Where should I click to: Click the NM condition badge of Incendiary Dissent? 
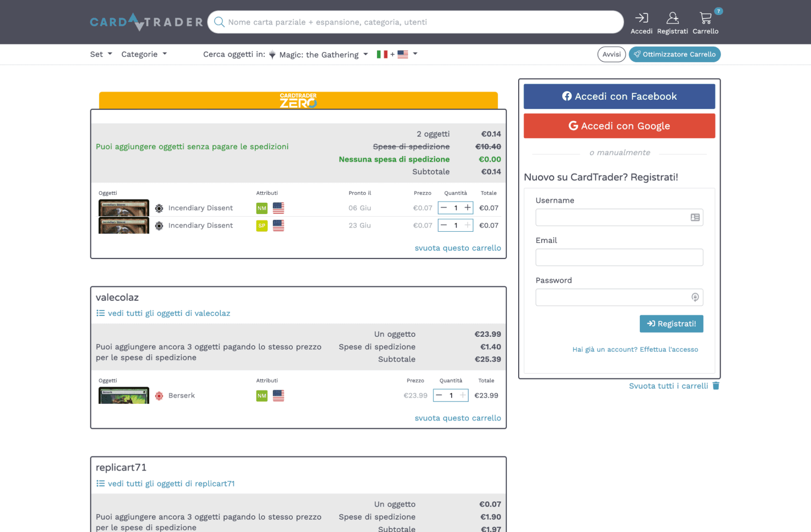pyautogui.click(x=262, y=208)
